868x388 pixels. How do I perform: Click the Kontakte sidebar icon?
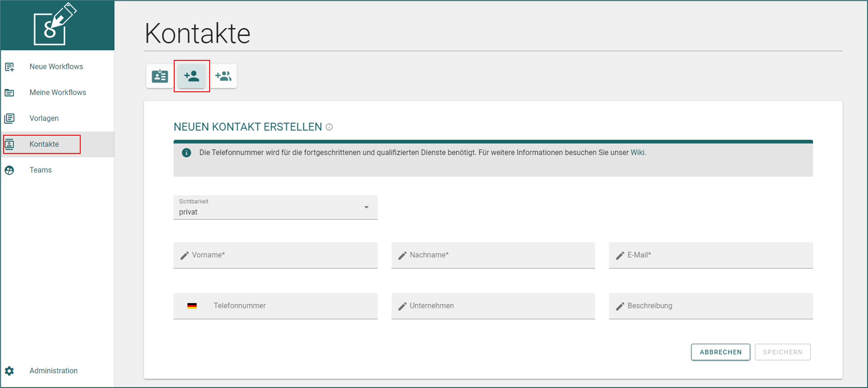[x=9, y=144]
